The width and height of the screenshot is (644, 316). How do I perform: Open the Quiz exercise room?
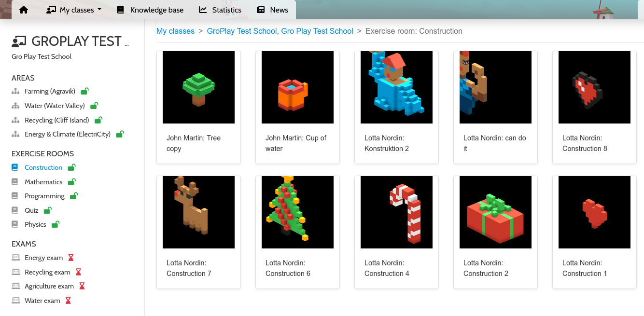tap(31, 210)
